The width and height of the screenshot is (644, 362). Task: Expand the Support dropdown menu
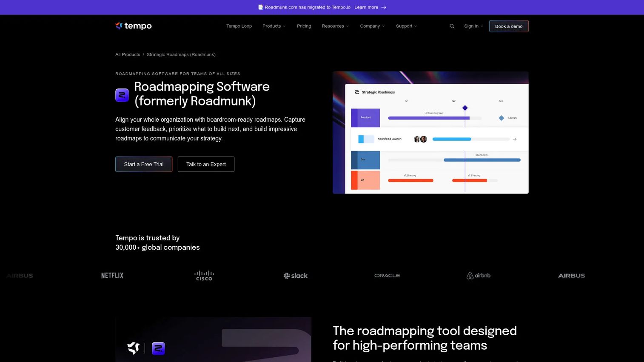[406, 26]
